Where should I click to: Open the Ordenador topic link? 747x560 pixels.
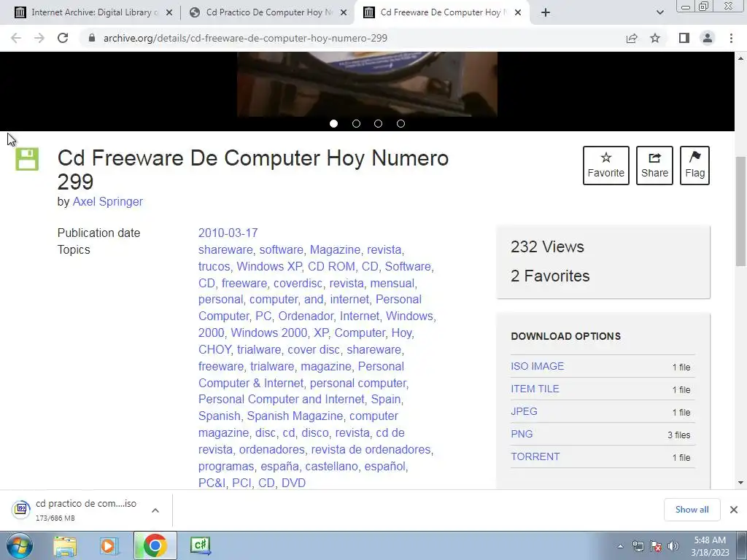306,316
